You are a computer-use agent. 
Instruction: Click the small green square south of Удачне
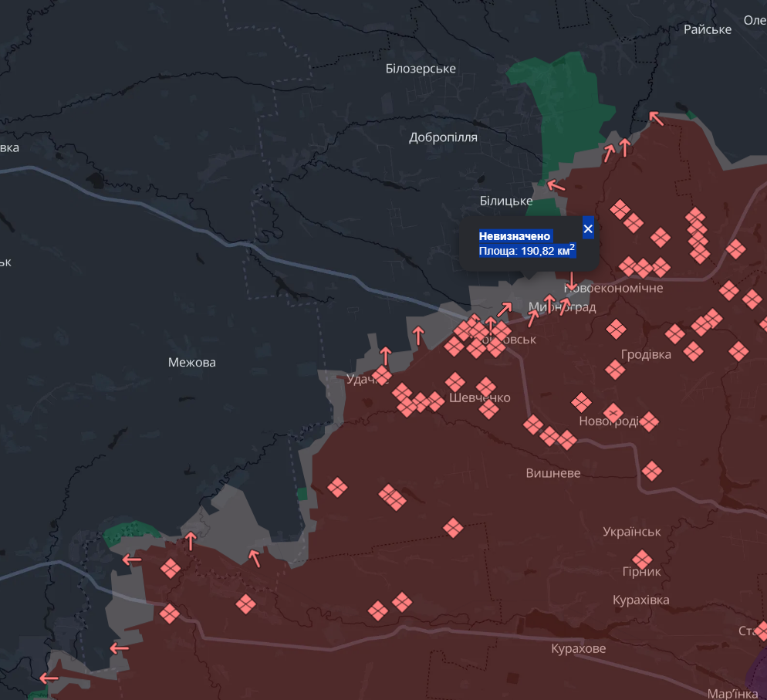tap(302, 494)
